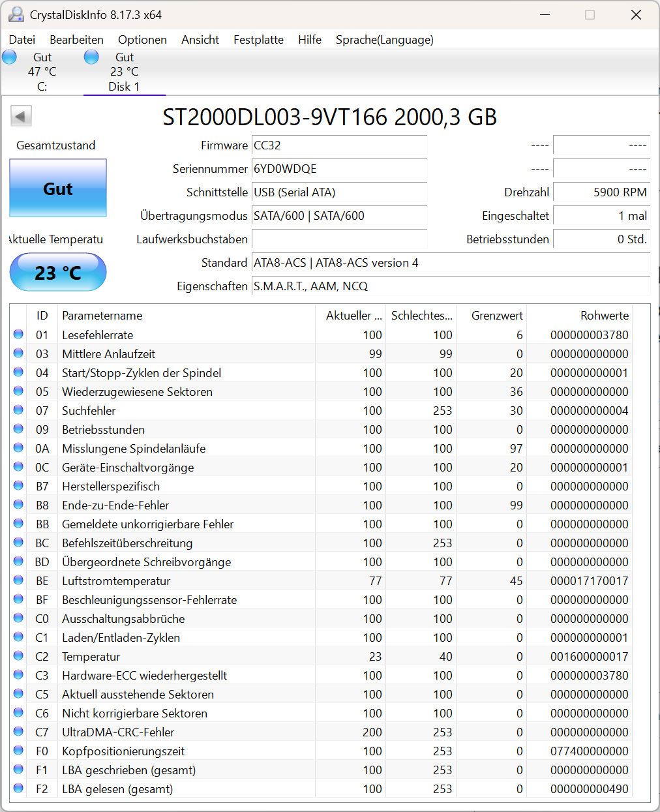Click the previous disk arrow icon
The image size is (660, 812).
21,117
